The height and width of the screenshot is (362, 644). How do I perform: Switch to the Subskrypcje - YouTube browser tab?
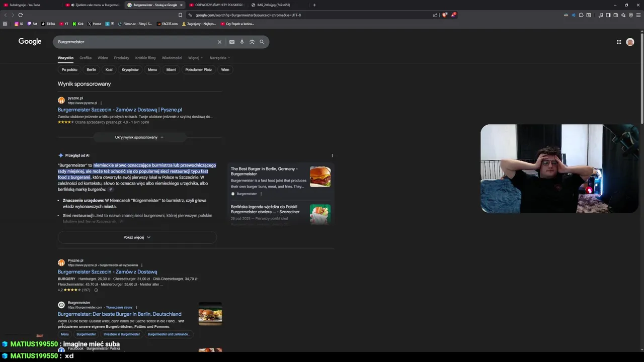30,5
